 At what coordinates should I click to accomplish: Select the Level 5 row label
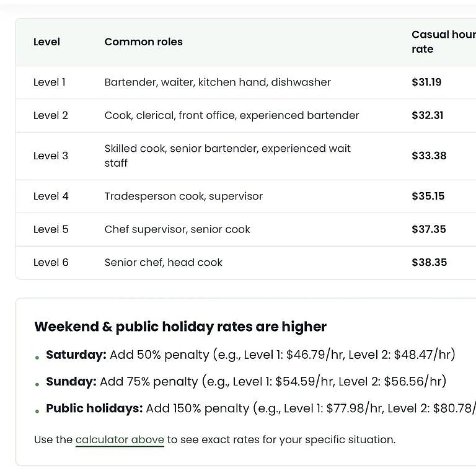coord(51,229)
